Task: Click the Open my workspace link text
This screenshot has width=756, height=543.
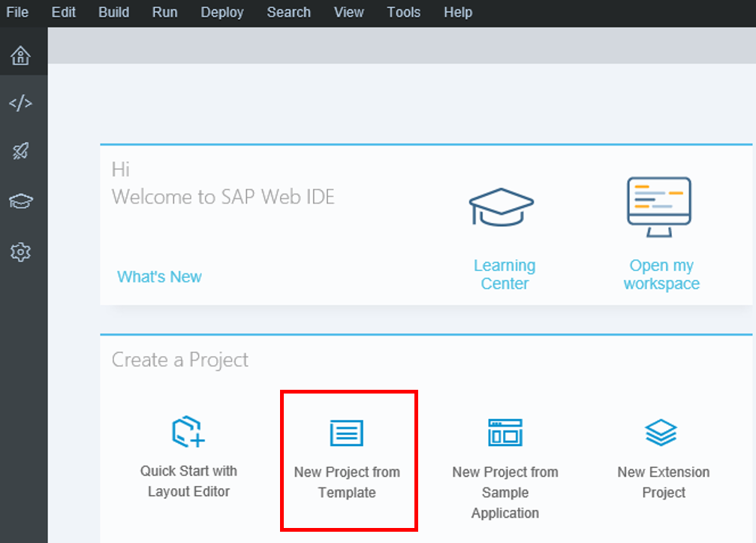Action: point(661,274)
